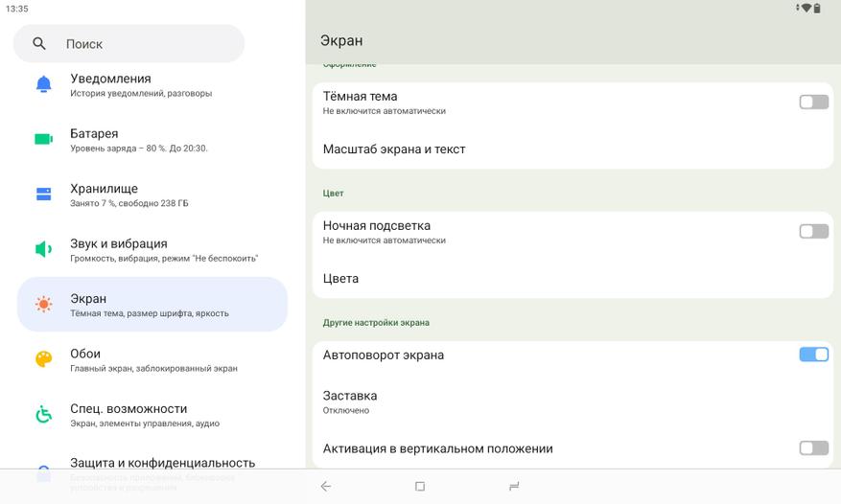This screenshot has height=504, width=841.
Task: Disable Автоповорот экрана switch
Action: pyautogui.click(x=813, y=355)
